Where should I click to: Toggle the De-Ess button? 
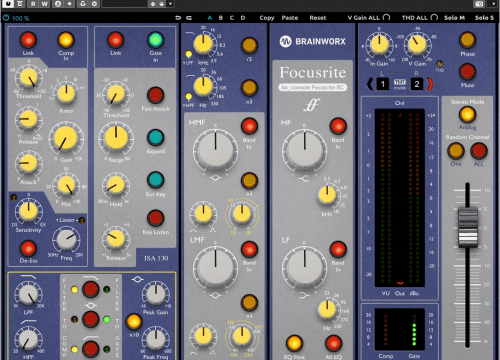(x=28, y=248)
